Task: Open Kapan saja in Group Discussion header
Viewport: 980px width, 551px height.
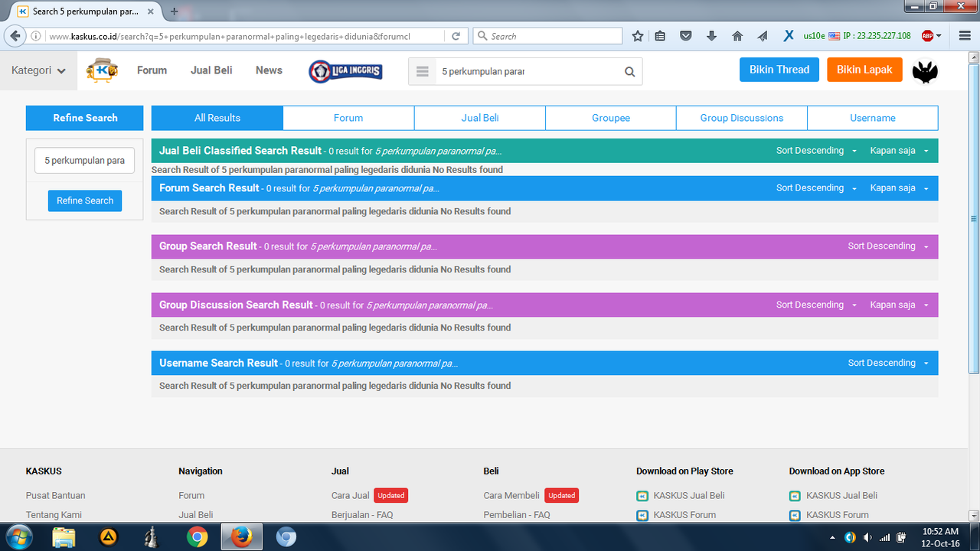Action: pos(899,305)
